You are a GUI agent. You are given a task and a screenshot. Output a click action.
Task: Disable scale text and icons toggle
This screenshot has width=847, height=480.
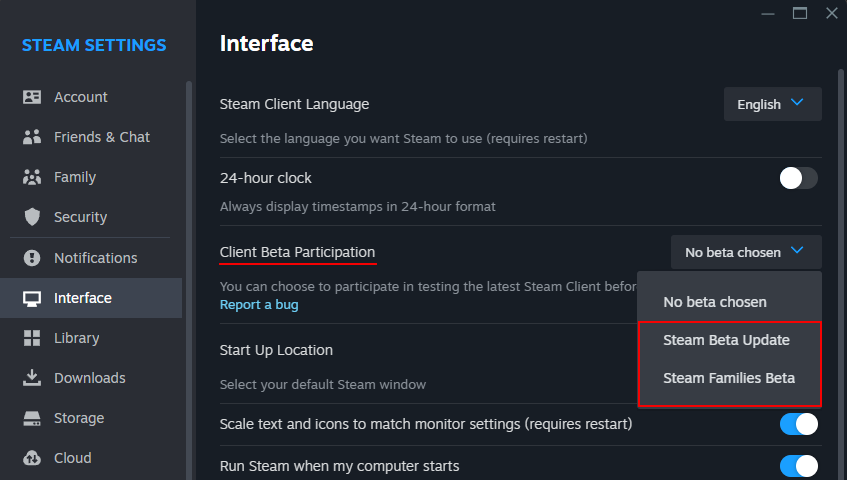pyautogui.click(x=798, y=424)
